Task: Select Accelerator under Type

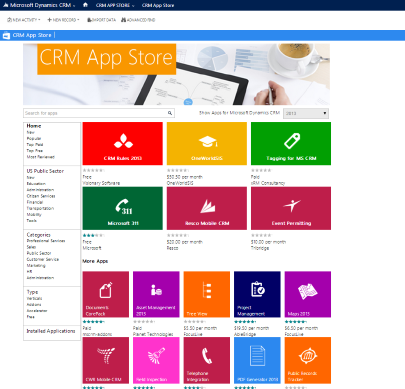Action: point(37,311)
